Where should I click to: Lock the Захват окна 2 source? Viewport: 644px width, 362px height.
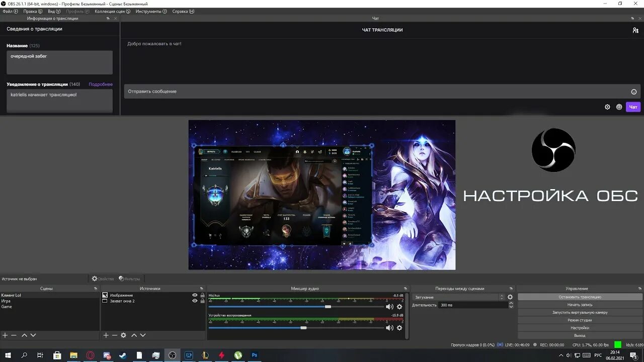click(202, 301)
